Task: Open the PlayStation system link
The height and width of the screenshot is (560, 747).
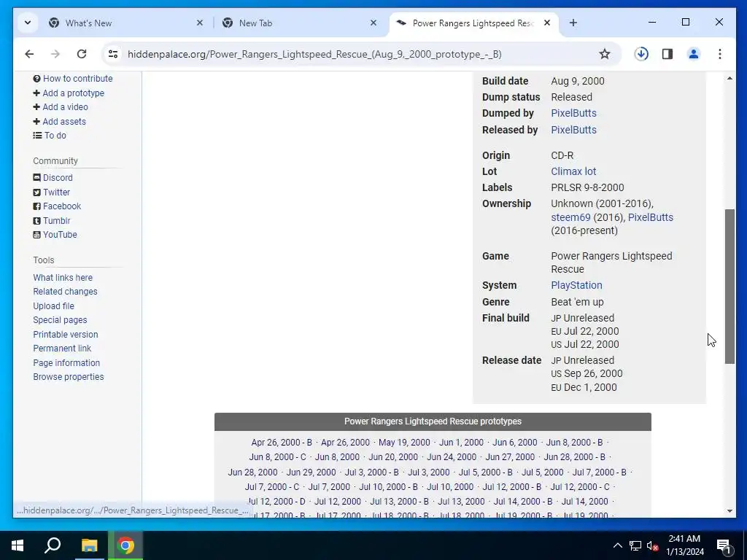Action: pyautogui.click(x=576, y=285)
